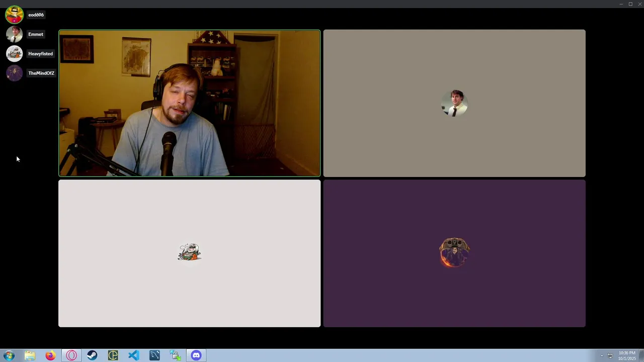Select the eod696 username label
644x362 pixels.
pos(36,15)
